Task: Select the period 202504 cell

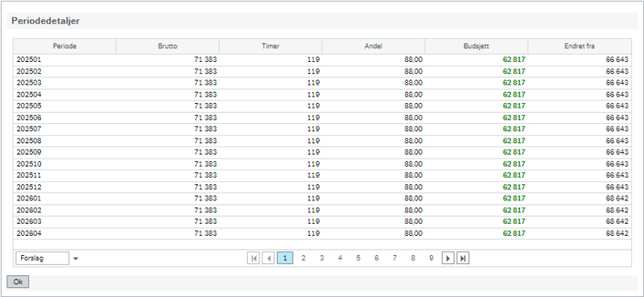Action: click(65, 94)
